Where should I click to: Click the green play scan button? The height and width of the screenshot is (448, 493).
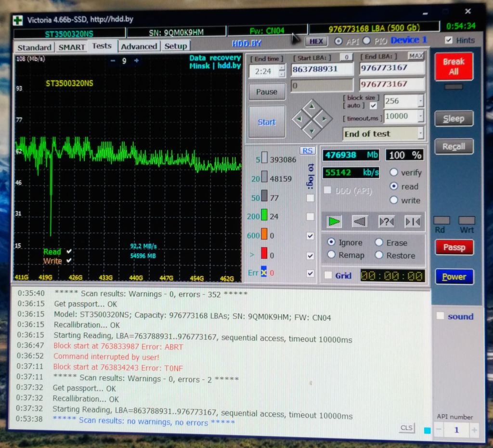(x=334, y=222)
